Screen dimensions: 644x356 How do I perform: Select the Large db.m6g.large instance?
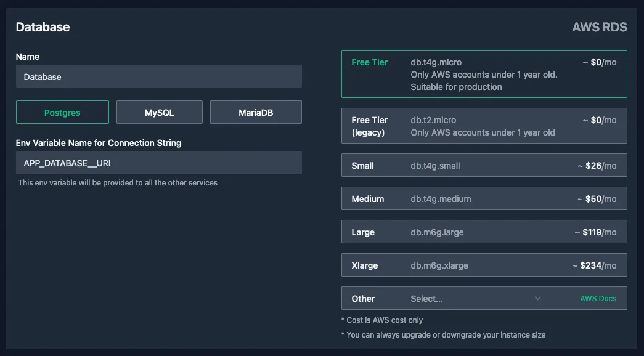(484, 232)
